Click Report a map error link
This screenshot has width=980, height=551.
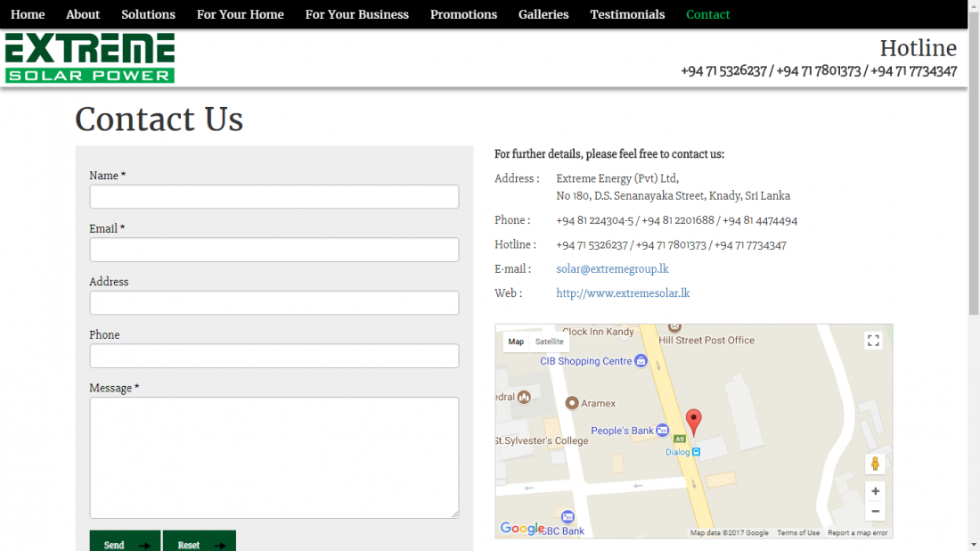857,533
